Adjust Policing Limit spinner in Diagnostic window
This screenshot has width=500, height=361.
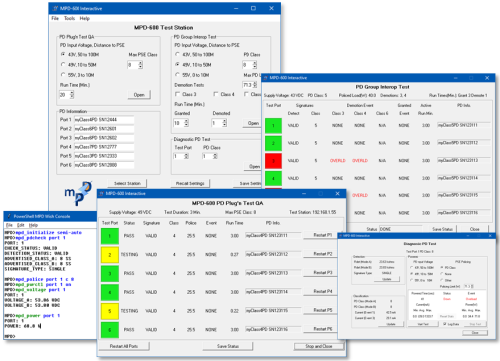(x=472, y=286)
